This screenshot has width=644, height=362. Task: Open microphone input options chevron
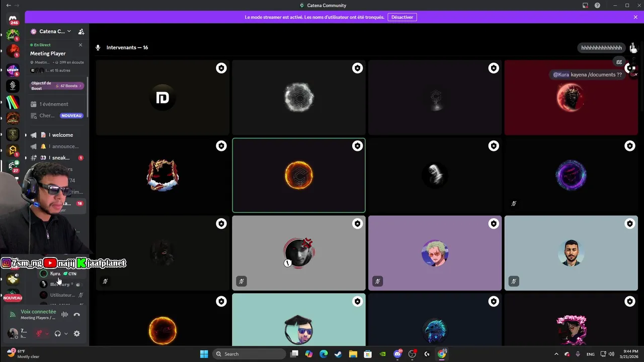[47, 333]
